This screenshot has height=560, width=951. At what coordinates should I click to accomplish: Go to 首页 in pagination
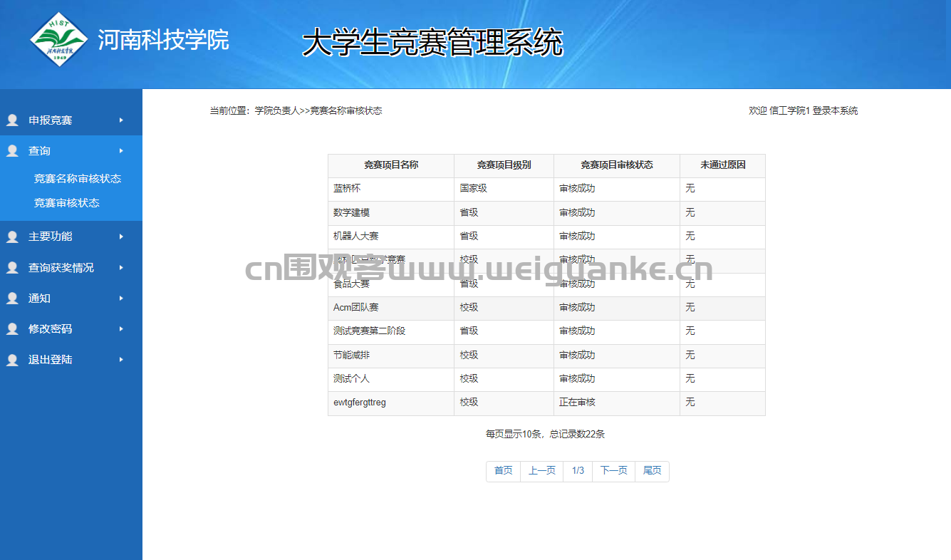pos(504,471)
